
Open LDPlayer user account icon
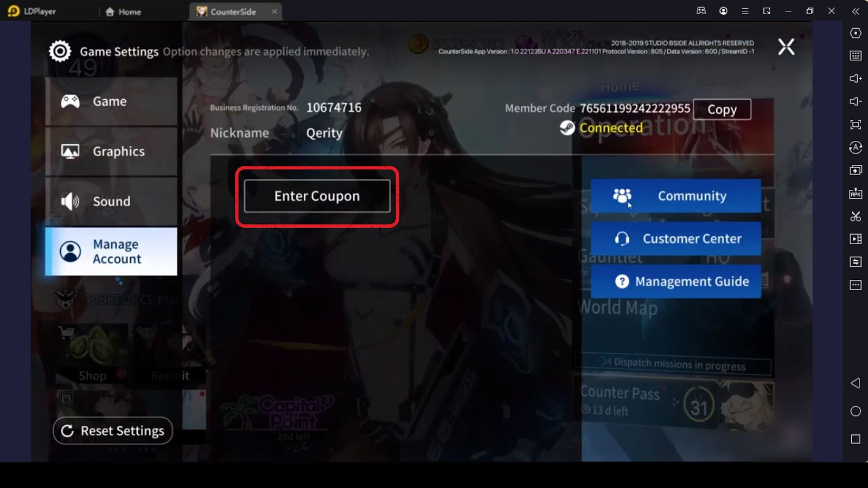point(723,11)
